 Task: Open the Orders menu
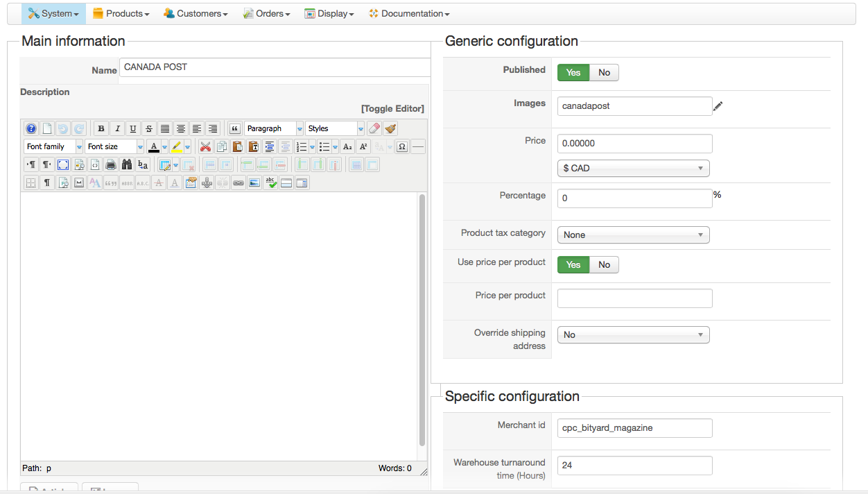(266, 13)
